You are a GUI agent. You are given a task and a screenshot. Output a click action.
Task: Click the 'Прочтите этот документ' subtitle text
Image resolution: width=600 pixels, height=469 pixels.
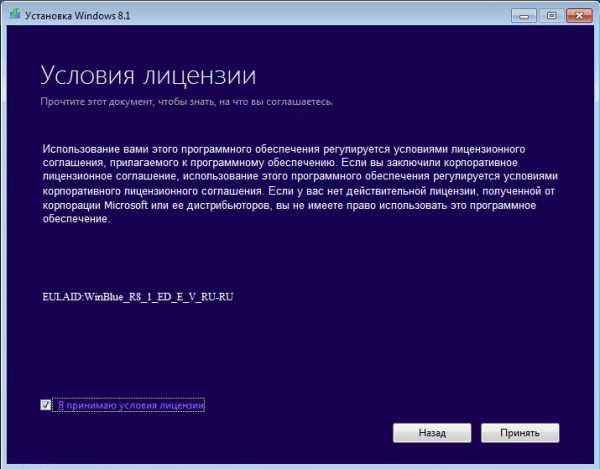[x=187, y=102]
